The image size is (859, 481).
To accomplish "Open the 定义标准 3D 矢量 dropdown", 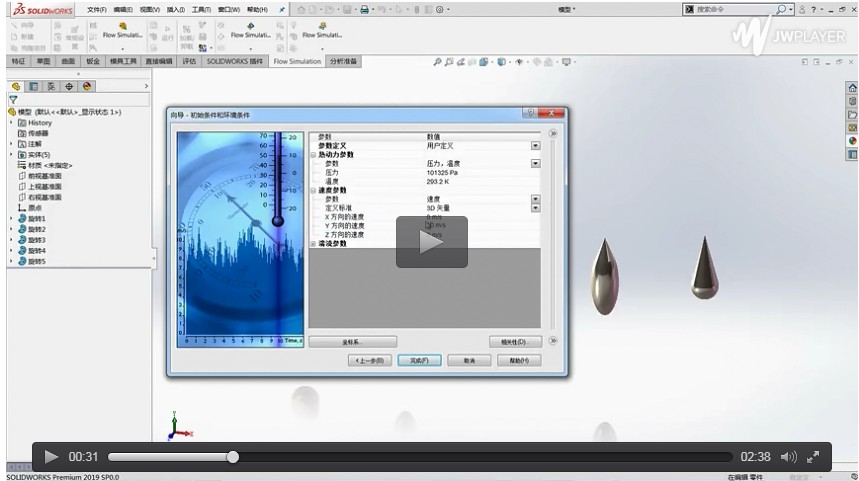I will [x=535, y=207].
